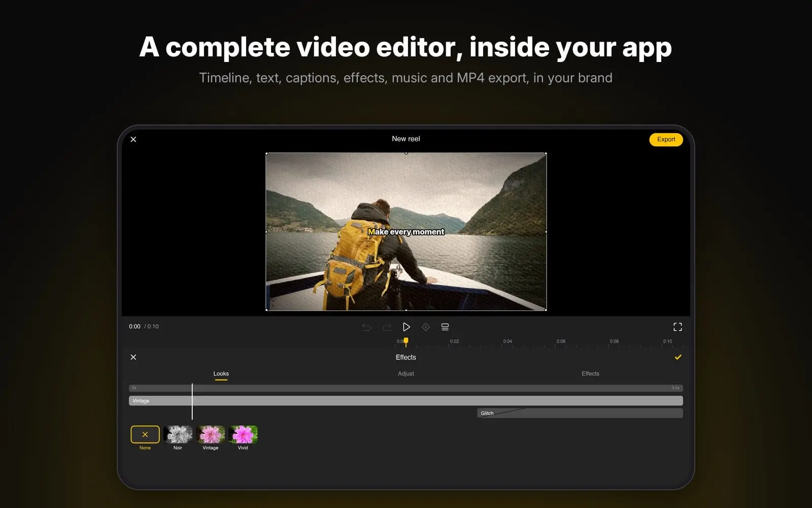Image resolution: width=812 pixels, height=508 pixels.
Task: Click the 0:04 ruler mark
Action: coord(507,341)
